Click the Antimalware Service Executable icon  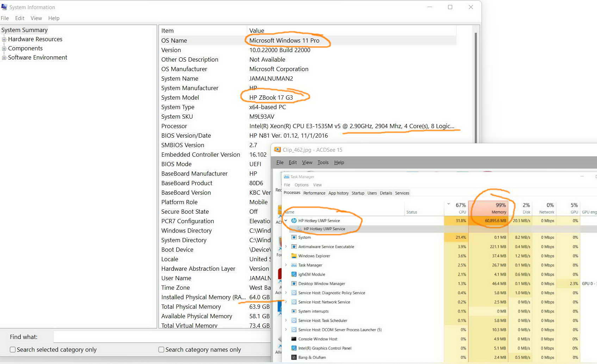294,247
